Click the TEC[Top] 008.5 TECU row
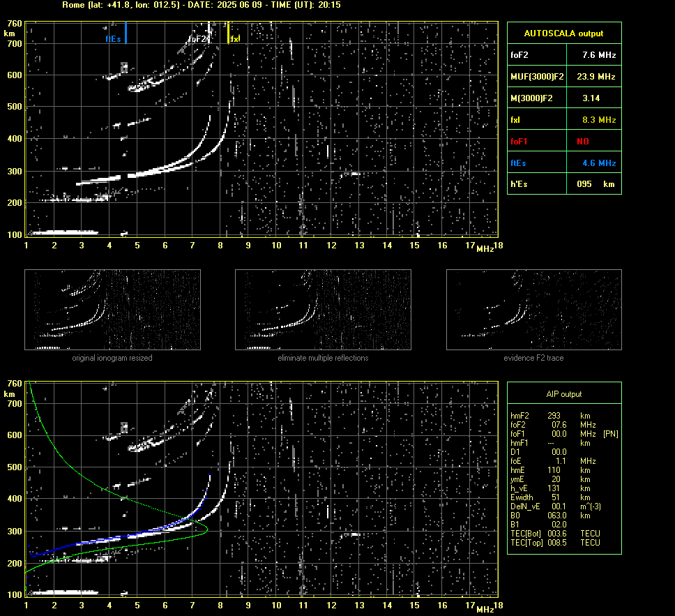This screenshot has width=675, height=616. point(555,542)
